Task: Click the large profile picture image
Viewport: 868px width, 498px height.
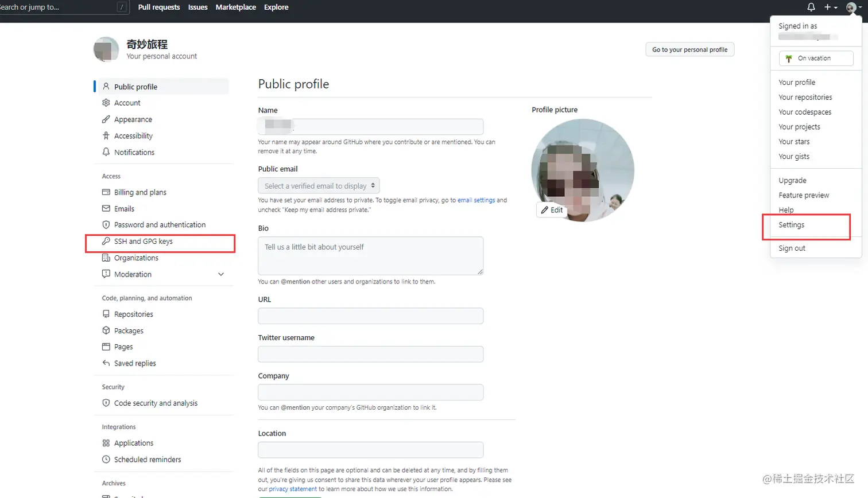Action: [583, 170]
